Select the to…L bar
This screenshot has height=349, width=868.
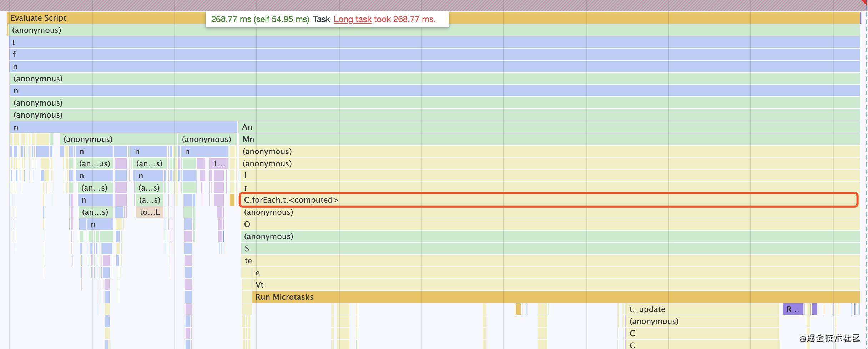tap(150, 212)
